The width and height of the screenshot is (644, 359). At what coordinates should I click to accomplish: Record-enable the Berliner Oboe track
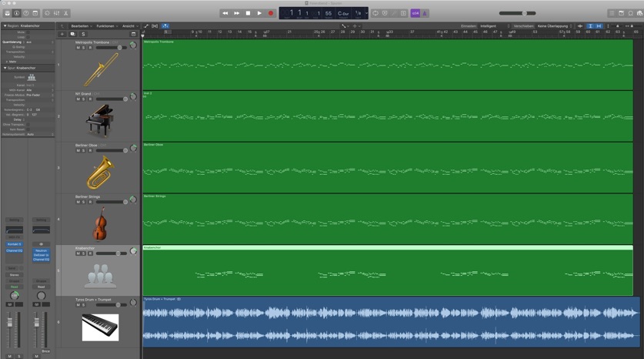[x=90, y=150]
